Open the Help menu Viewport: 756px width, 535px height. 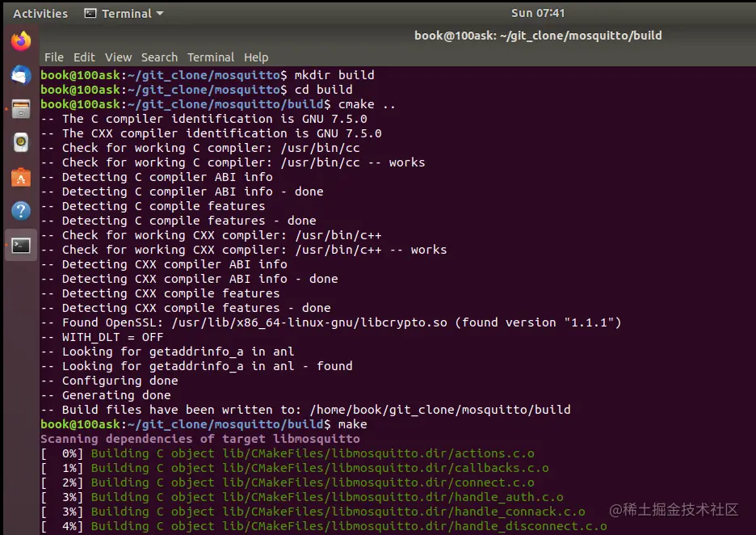click(256, 57)
